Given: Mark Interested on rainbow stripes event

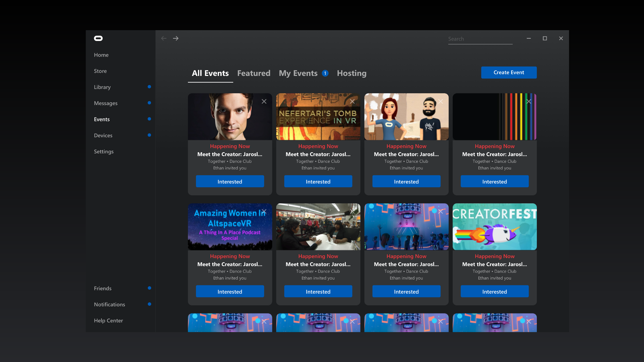Looking at the screenshot, I should tap(495, 181).
